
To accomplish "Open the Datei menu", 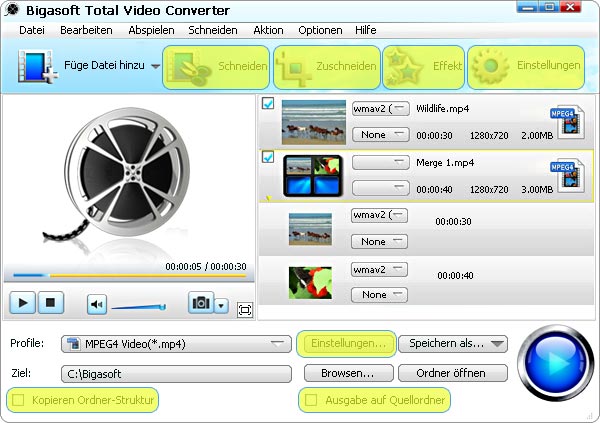I will pyautogui.click(x=32, y=30).
